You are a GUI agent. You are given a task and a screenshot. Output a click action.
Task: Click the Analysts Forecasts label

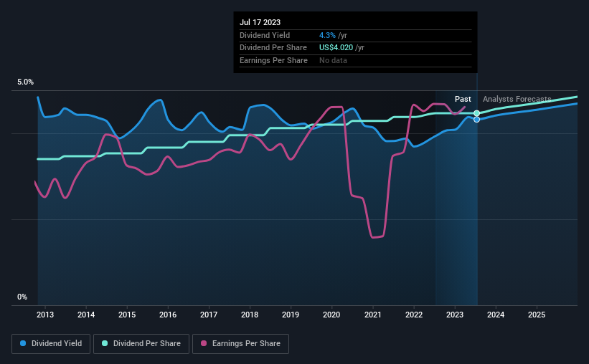point(517,99)
